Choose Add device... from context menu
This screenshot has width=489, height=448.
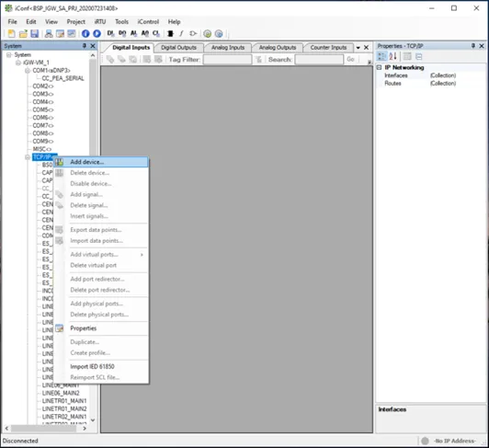[101, 162]
